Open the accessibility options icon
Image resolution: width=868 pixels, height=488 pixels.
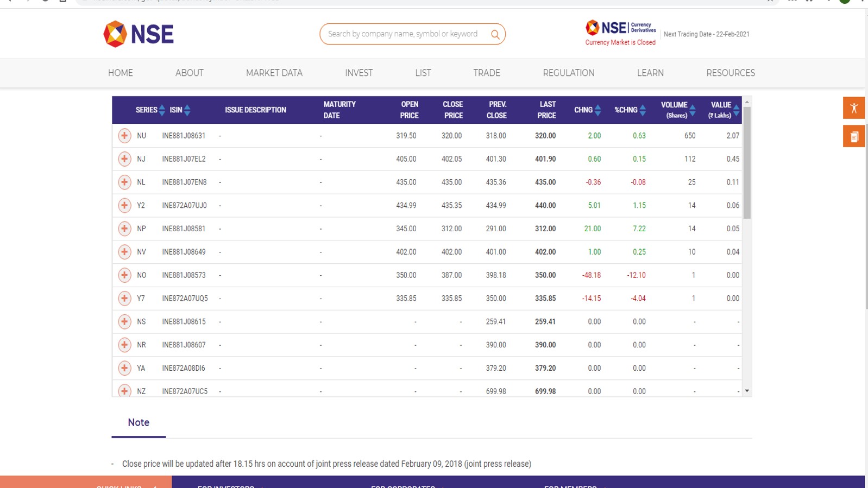[x=854, y=107]
